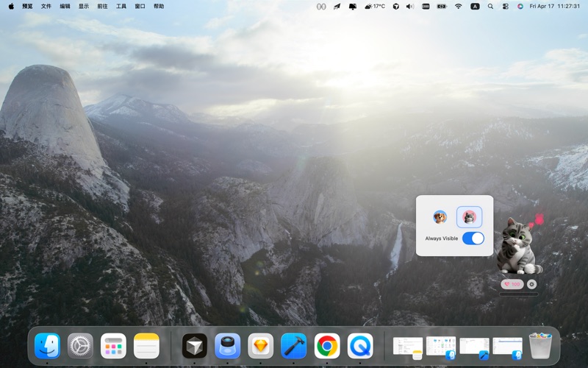Viewport: 588px width, 368px height.
Task: Open the 文件 menu
Action: tap(46, 7)
